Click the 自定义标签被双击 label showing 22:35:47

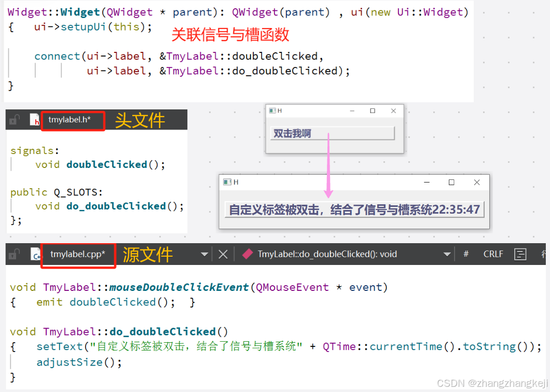pos(354,209)
